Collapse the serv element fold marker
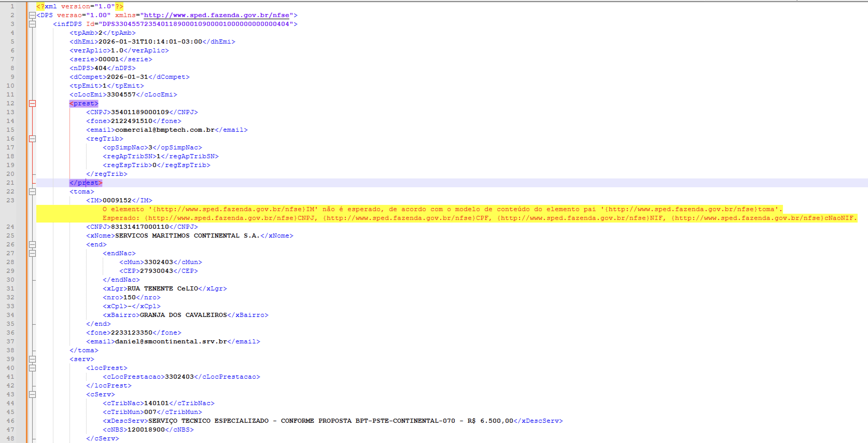 32,359
